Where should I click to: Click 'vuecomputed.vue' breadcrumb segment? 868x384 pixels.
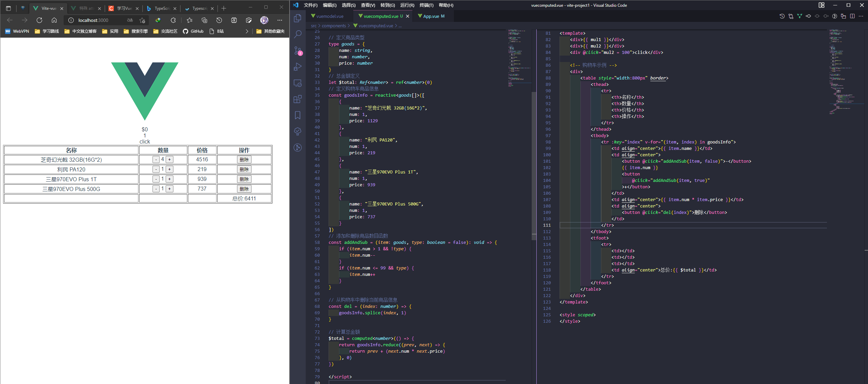point(376,26)
